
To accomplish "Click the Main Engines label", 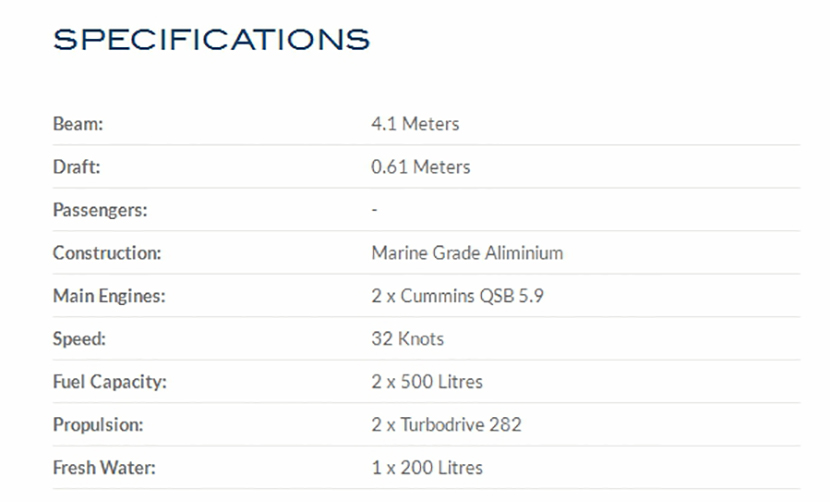I will click(x=109, y=296).
